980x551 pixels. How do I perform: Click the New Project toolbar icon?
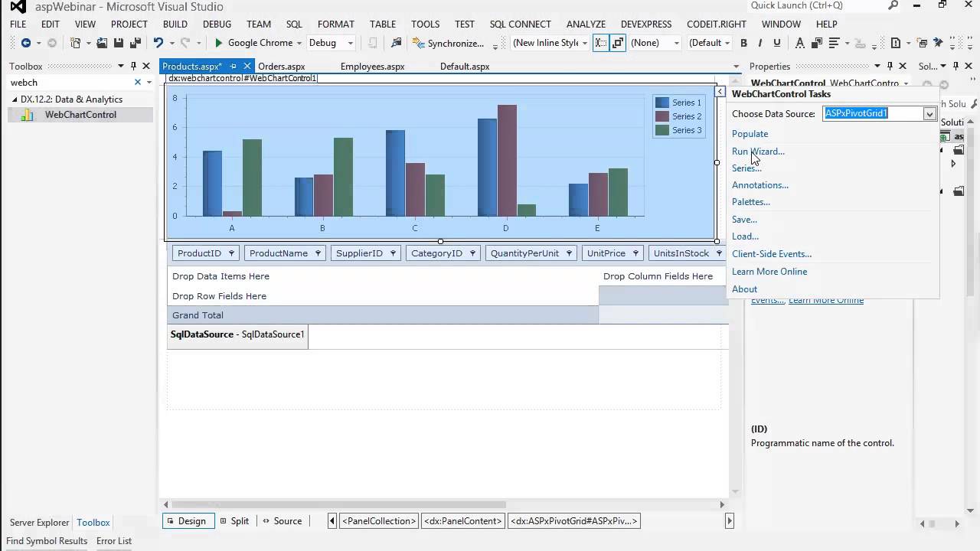tap(76, 43)
